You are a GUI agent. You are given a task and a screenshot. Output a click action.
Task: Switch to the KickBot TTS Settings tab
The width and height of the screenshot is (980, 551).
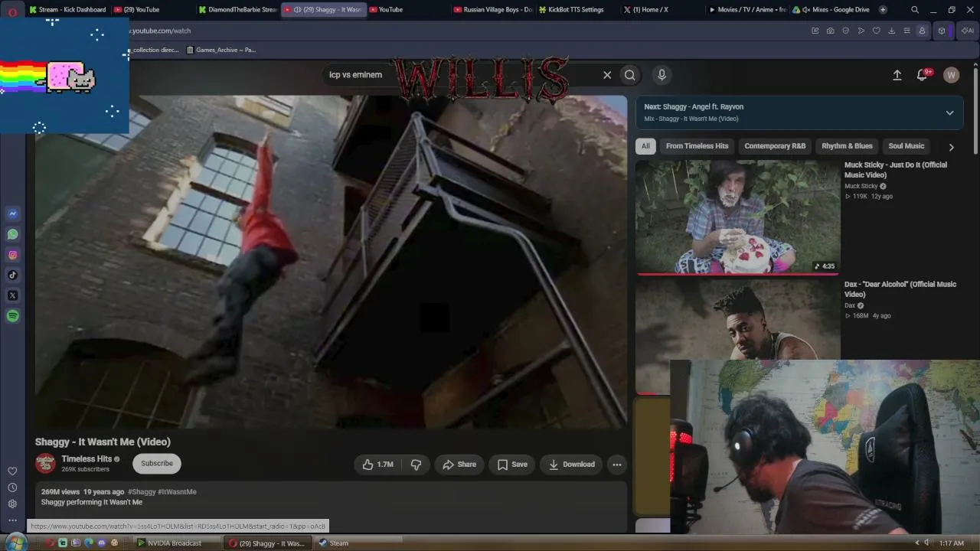577,10
